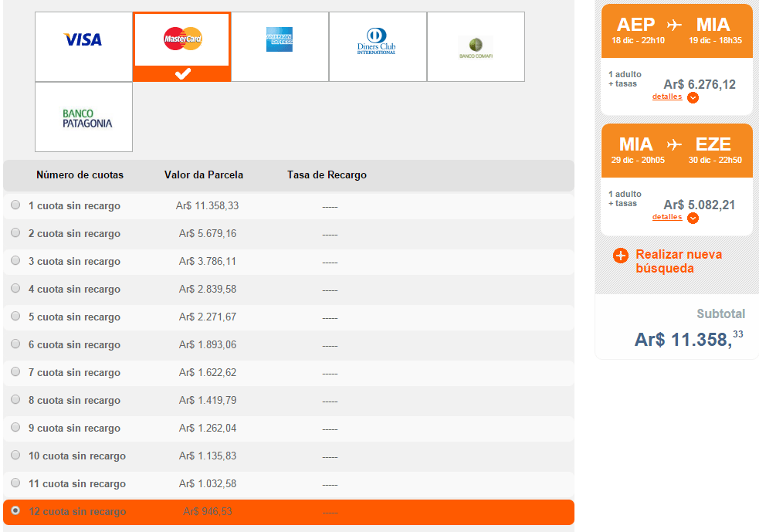The image size is (759, 532).
Task: Pick the American Express card logo
Action: coord(280,39)
